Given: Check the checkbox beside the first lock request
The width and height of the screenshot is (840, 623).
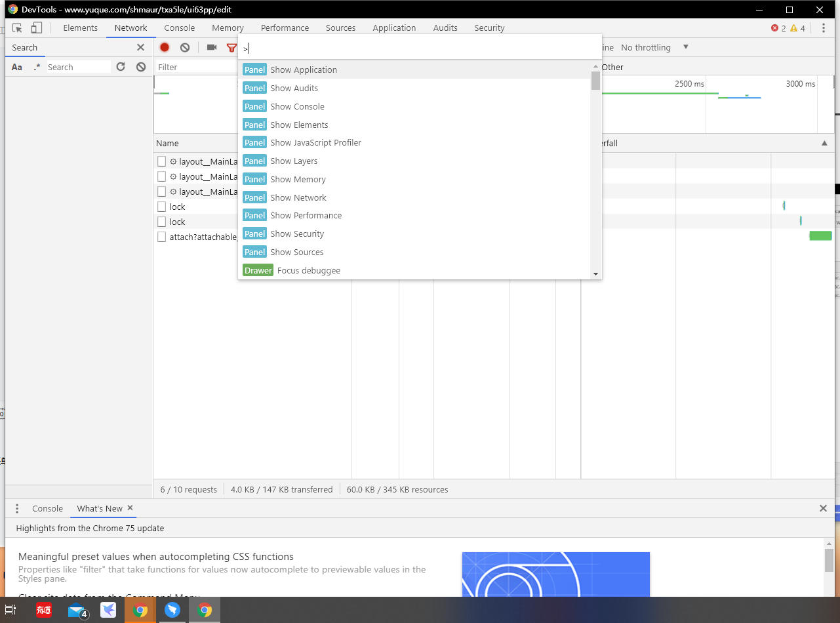Looking at the screenshot, I should [161, 207].
